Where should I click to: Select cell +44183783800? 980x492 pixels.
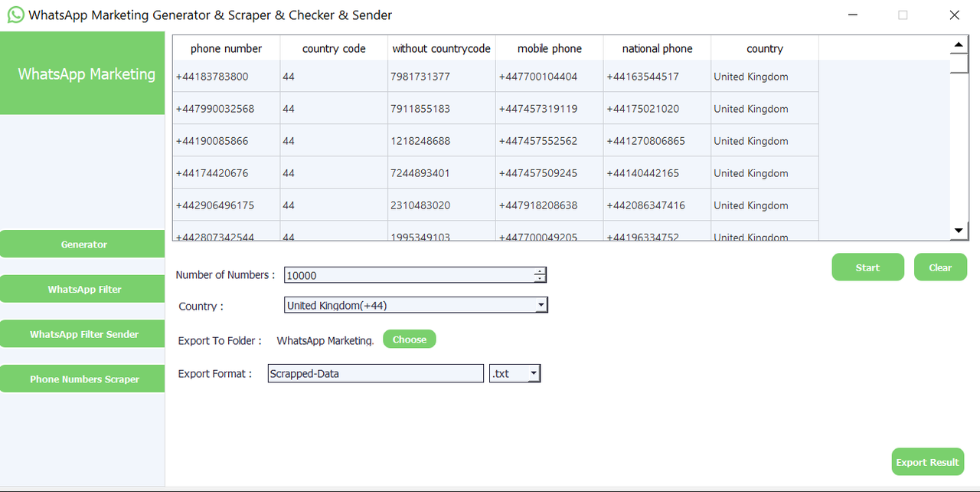[x=226, y=77]
